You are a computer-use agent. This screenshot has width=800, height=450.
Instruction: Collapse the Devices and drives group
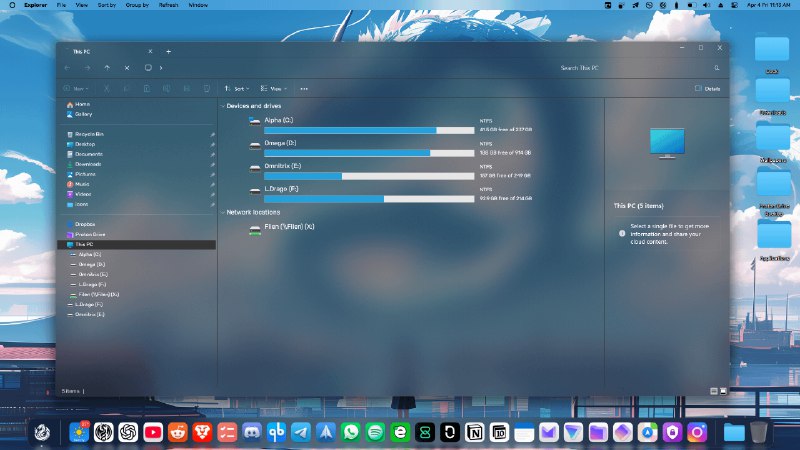pyautogui.click(x=223, y=106)
